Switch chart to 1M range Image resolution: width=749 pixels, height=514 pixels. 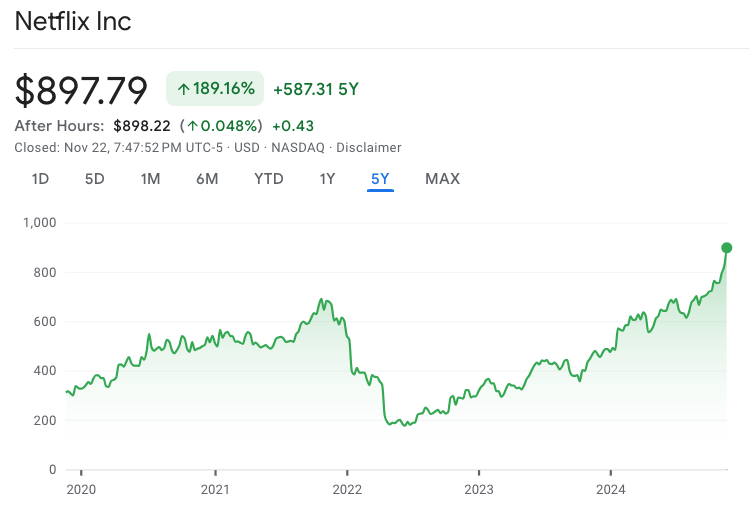click(x=150, y=179)
